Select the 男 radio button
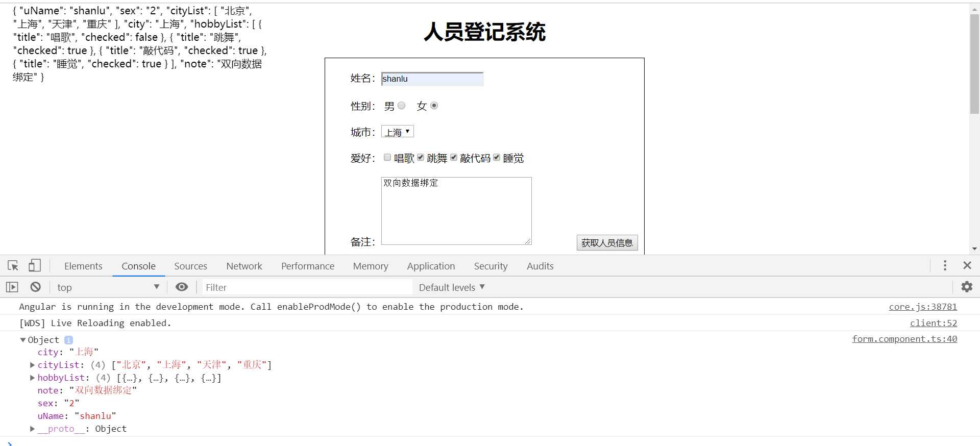 (x=402, y=106)
